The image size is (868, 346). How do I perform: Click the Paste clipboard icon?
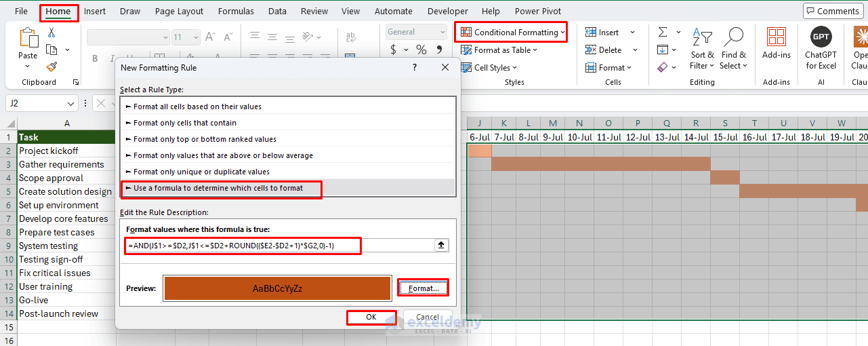point(28,38)
